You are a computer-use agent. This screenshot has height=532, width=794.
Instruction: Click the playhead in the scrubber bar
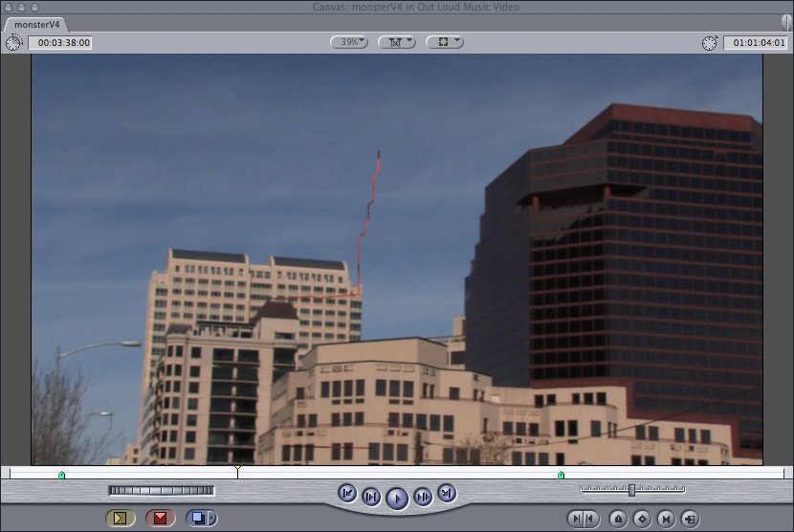tap(237, 472)
